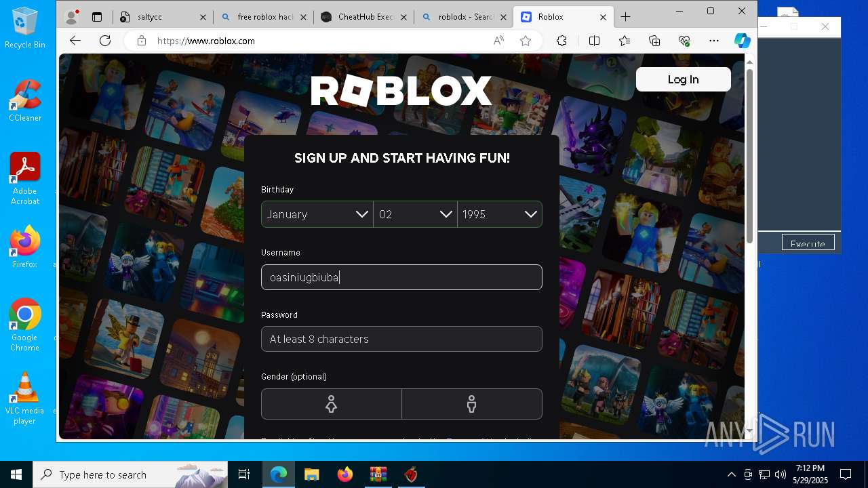Image resolution: width=868 pixels, height=488 pixels.
Task: Open Microsoft Edge taskbar icon
Action: click(x=279, y=474)
